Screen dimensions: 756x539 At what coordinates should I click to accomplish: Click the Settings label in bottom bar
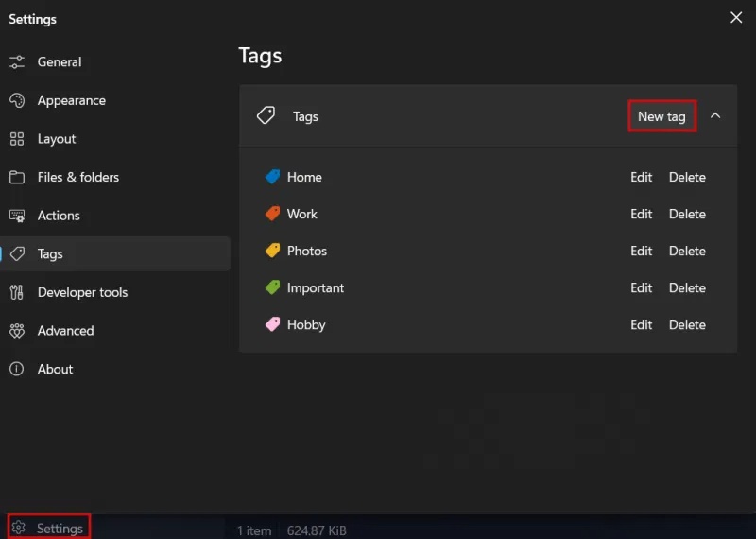point(60,529)
